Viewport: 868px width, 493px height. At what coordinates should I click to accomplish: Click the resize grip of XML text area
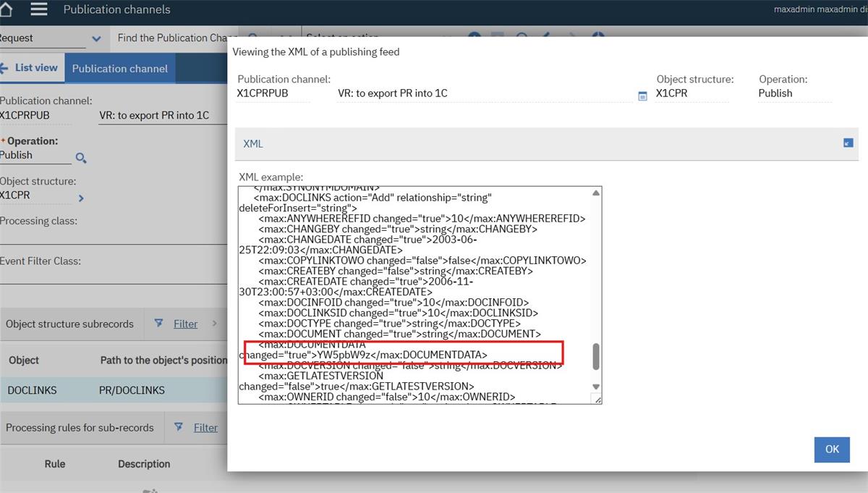[x=596, y=399]
